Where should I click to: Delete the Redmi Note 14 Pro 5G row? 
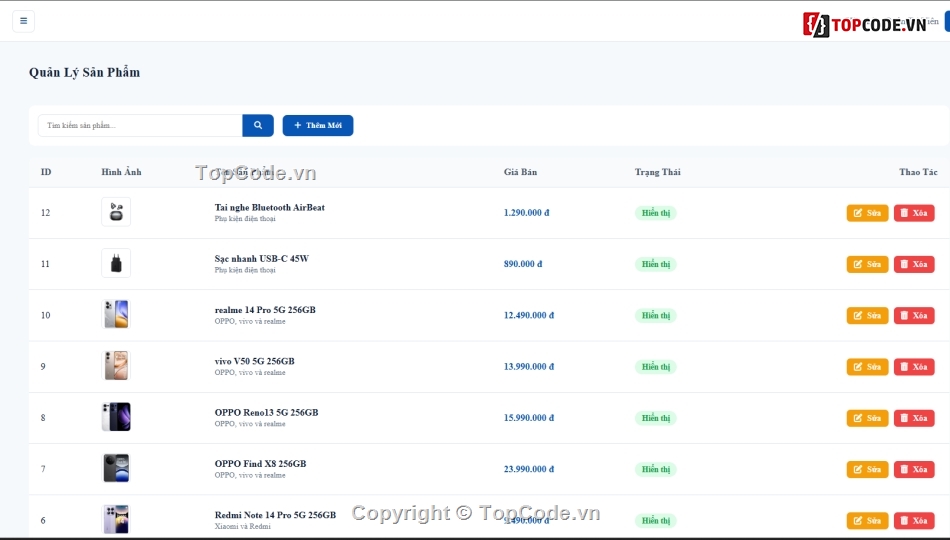tap(914, 521)
